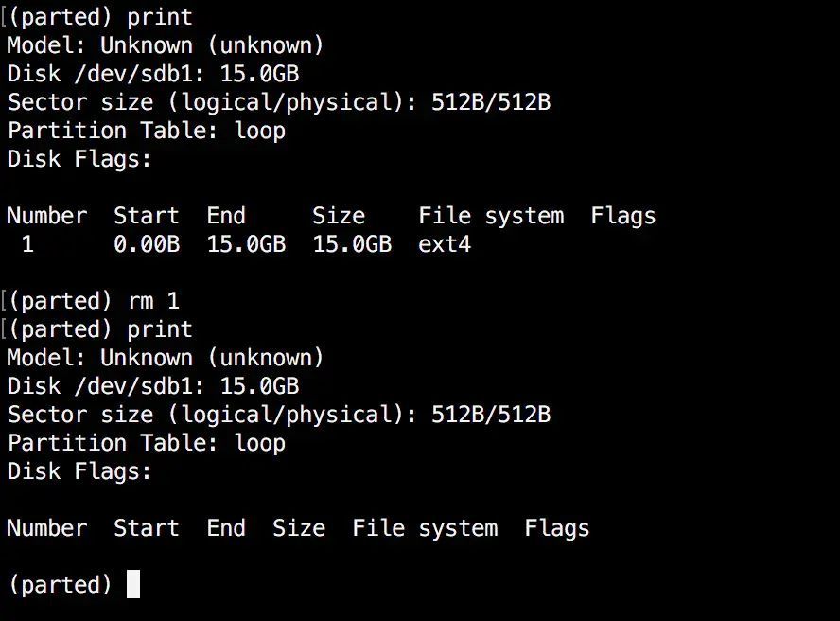Click the Size header in the empty table
Image resolution: width=840 pixels, height=621 pixels.
(x=299, y=528)
